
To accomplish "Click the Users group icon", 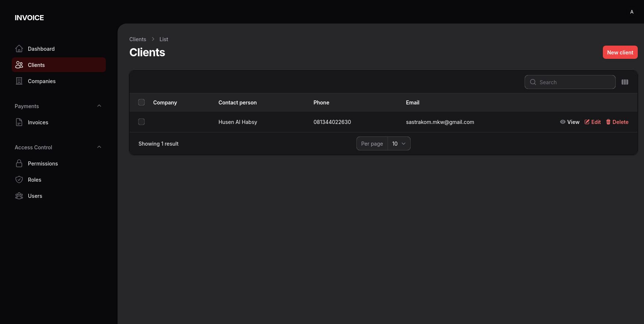I will tap(19, 196).
